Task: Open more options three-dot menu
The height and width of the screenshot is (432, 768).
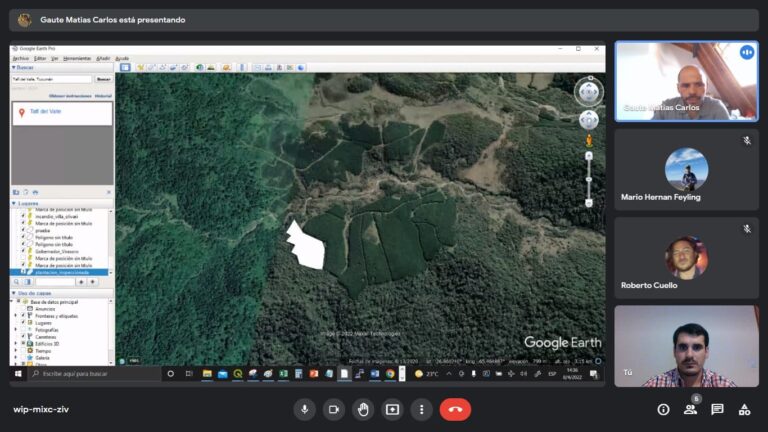Action: click(x=421, y=409)
